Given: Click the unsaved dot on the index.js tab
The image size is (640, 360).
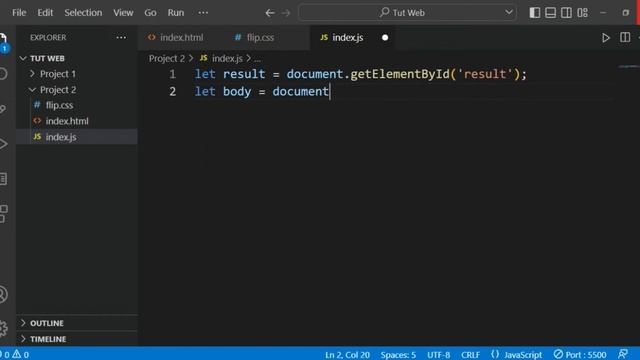Looking at the screenshot, I should pos(385,38).
